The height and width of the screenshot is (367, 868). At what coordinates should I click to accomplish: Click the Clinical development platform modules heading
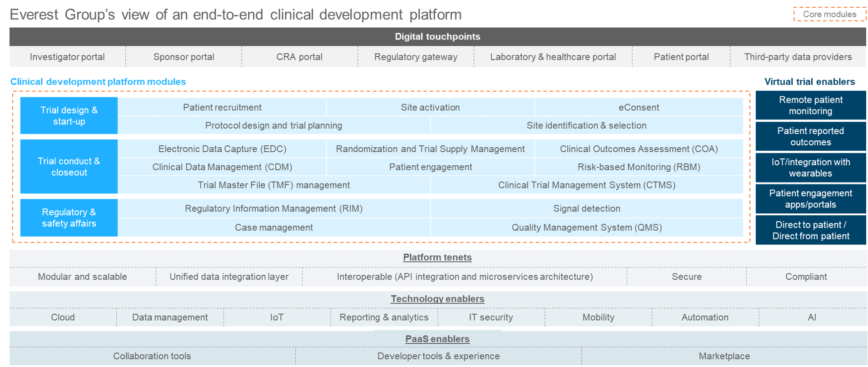click(98, 82)
